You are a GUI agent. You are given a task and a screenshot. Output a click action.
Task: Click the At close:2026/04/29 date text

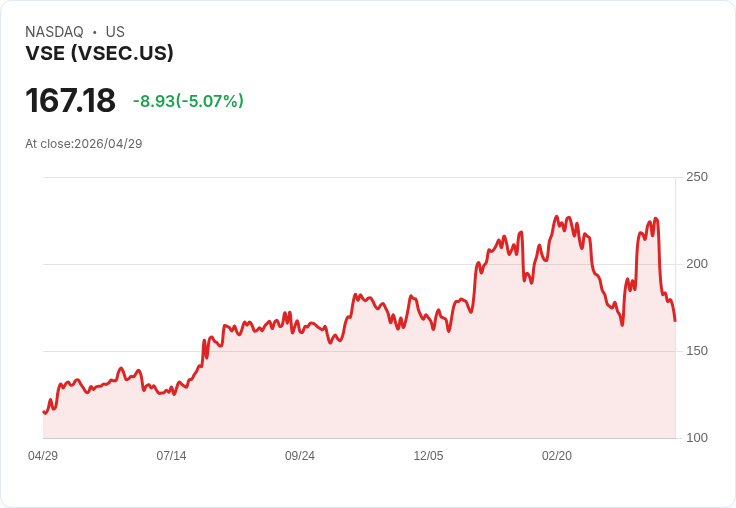tap(84, 144)
